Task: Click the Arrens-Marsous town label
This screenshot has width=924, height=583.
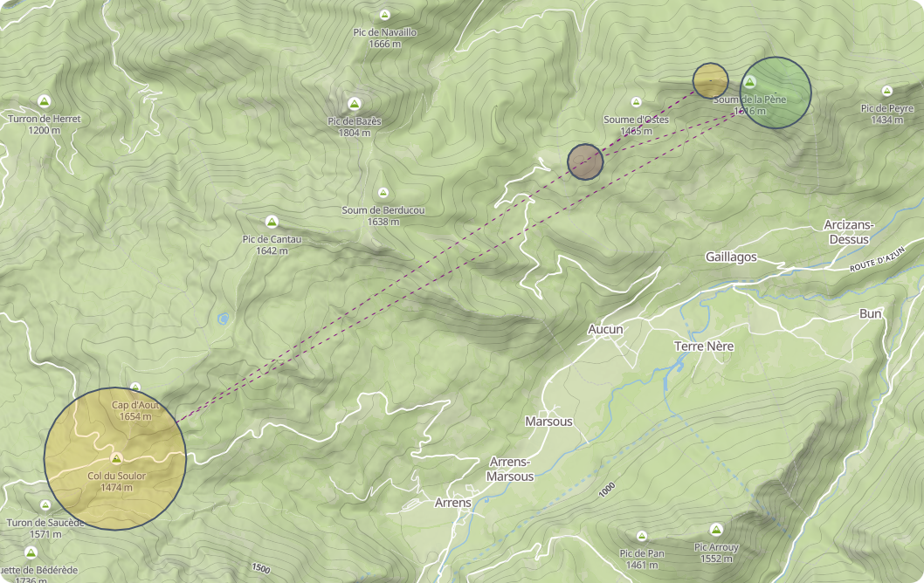Action: 510,470
